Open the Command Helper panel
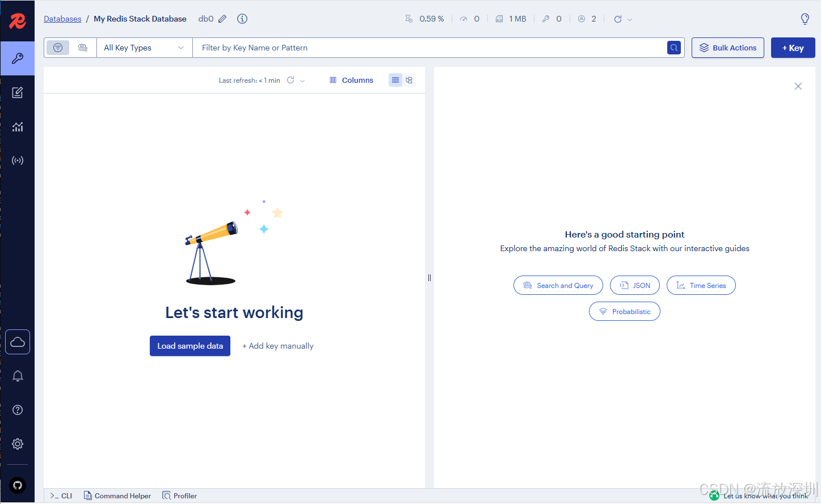Screen dimensions: 821x504 pos(117,495)
